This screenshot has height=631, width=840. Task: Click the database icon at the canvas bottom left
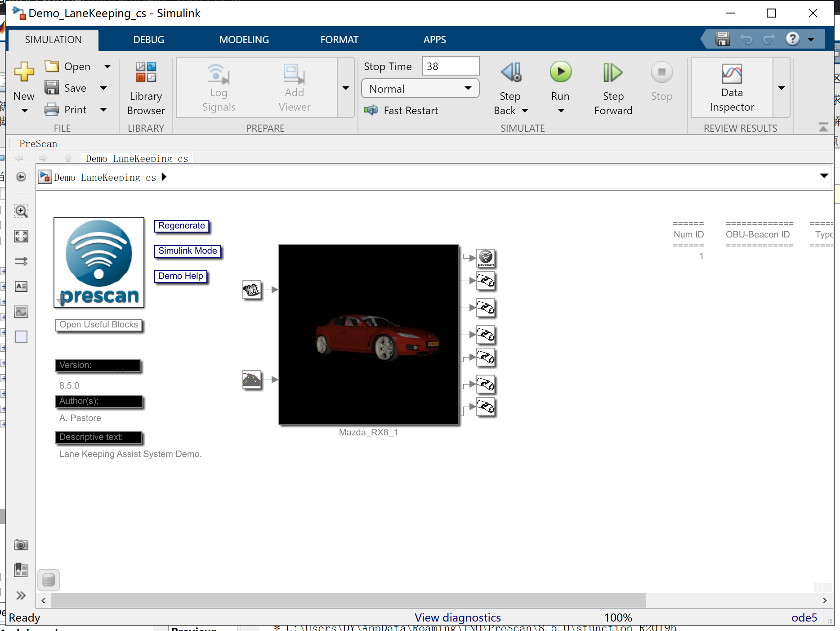tap(49, 580)
